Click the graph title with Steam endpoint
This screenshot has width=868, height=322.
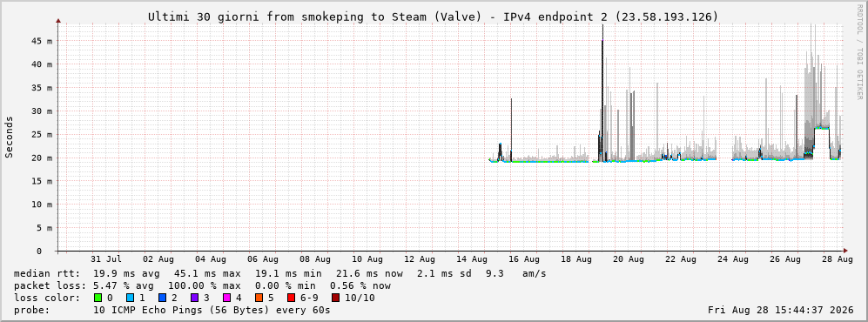click(x=433, y=17)
